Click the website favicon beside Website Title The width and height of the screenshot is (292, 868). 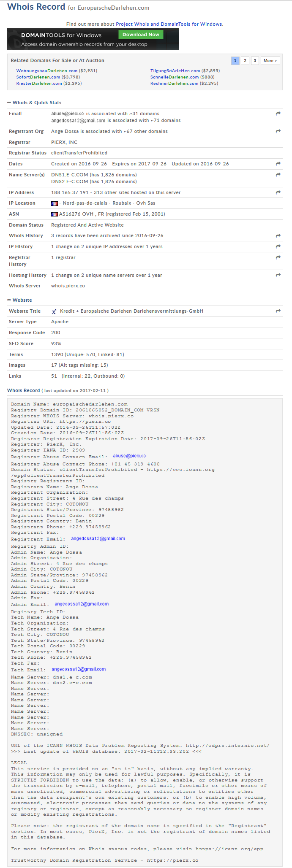click(54, 311)
